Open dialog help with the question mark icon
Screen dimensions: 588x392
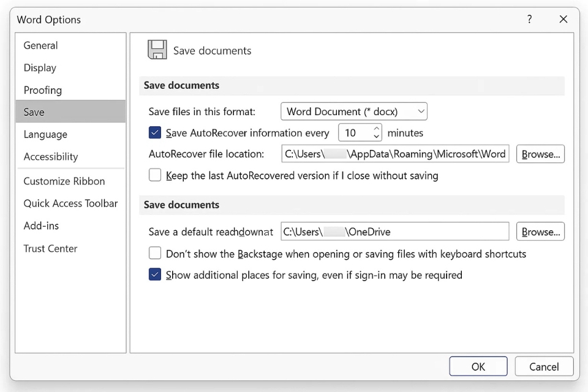tap(529, 19)
